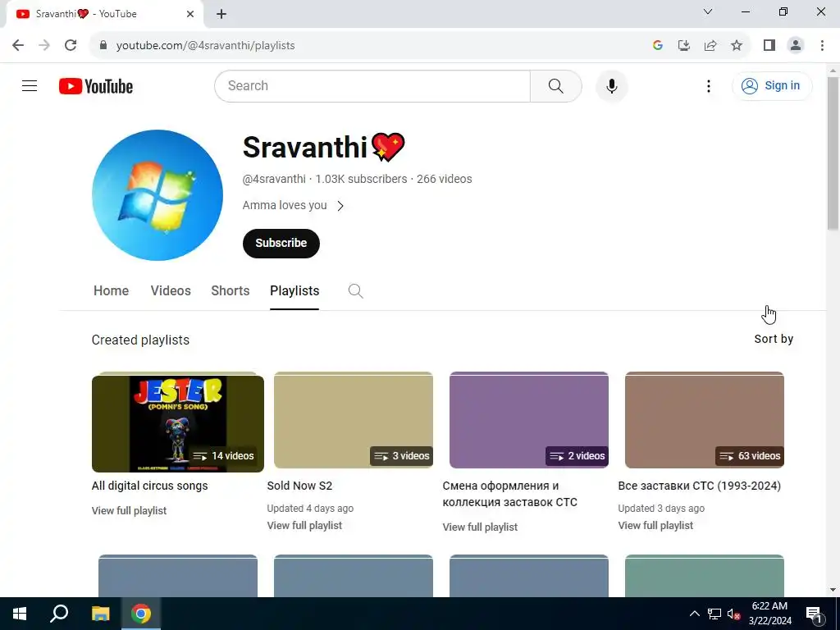The image size is (840, 630).
Task: Open a new browser tab
Action: (x=221, y=14)
